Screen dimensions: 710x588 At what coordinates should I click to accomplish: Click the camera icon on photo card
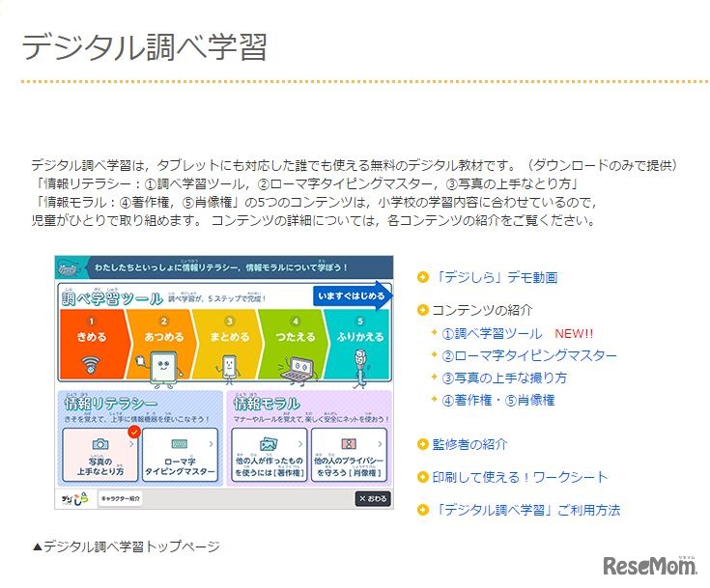tap(100, 444)
